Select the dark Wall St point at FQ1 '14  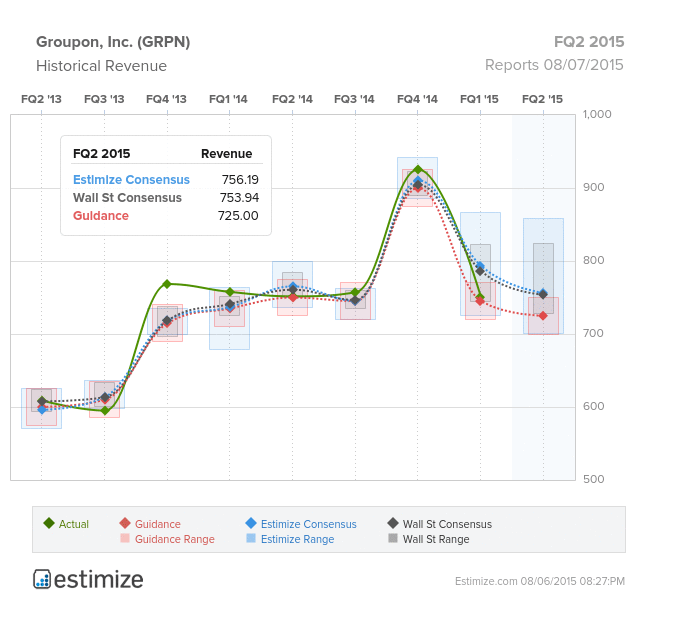coord(230,304)
